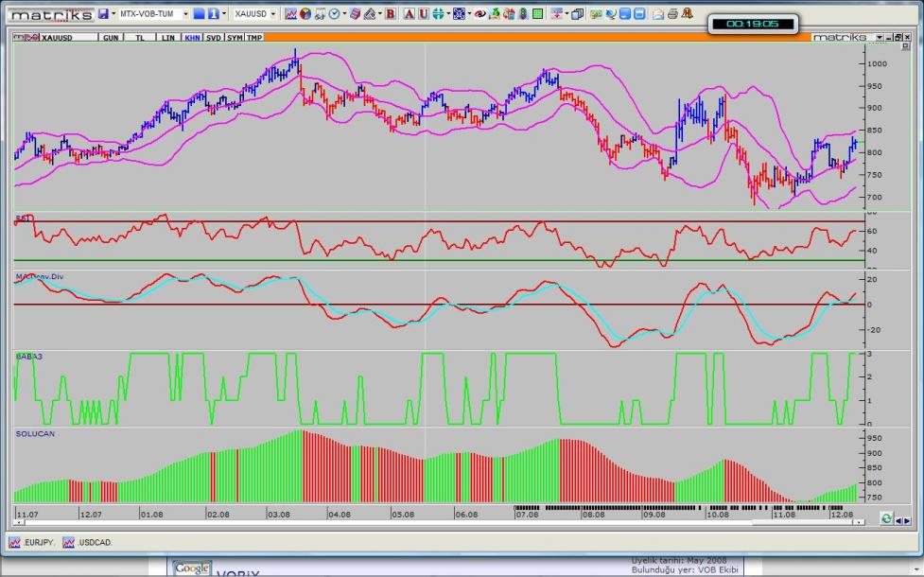Click the clock icon in toolbar
Screen dimensions: 924x577
click(336, 14)
